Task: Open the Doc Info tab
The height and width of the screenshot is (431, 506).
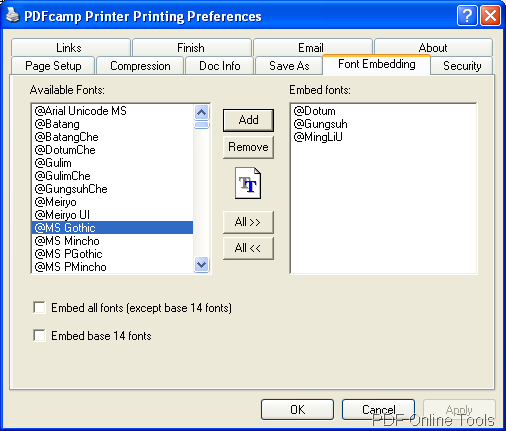Action: [x=220, y=66]
